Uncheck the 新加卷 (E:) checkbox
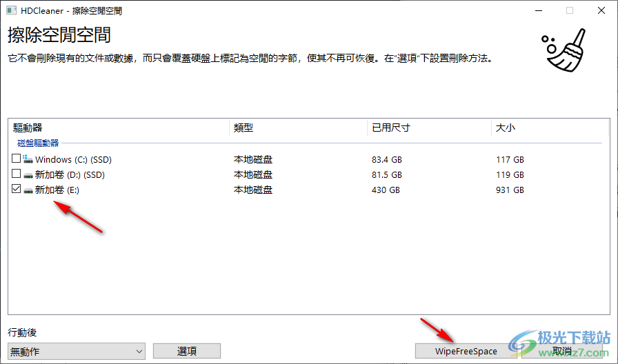 16,189
